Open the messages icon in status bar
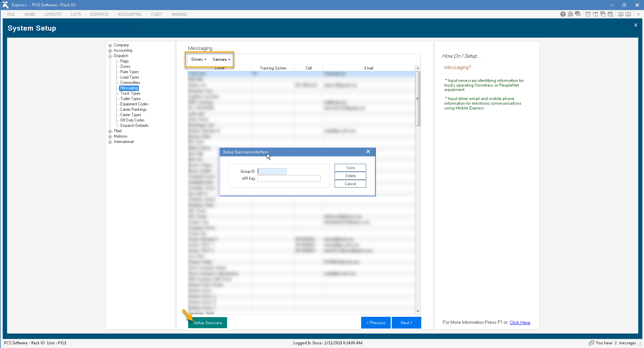644x348 pixels. (x=591, y=343)
